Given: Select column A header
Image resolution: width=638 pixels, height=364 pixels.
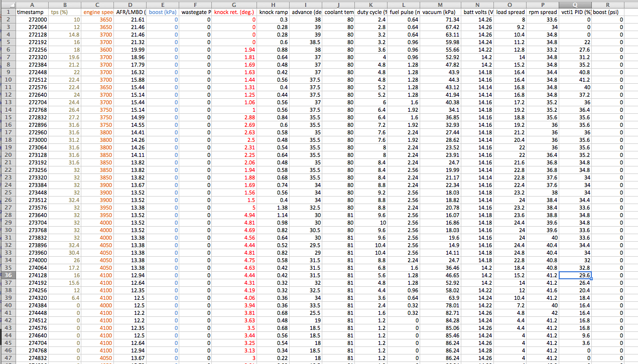Looking at the screenshot, I should [x=32, y=4].
